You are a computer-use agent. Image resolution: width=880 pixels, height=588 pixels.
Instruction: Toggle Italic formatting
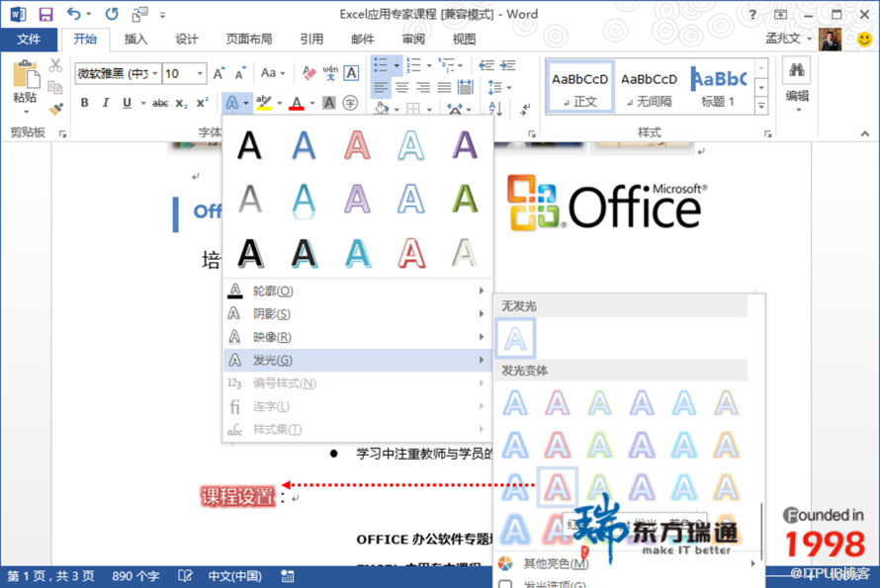pos(105,103)
